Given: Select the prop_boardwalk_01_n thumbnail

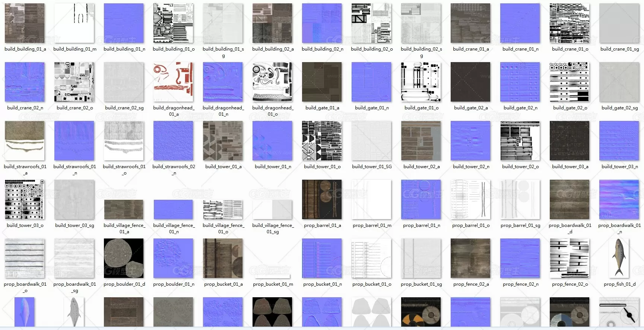Looking at the screenshot, I should point(619,199).
